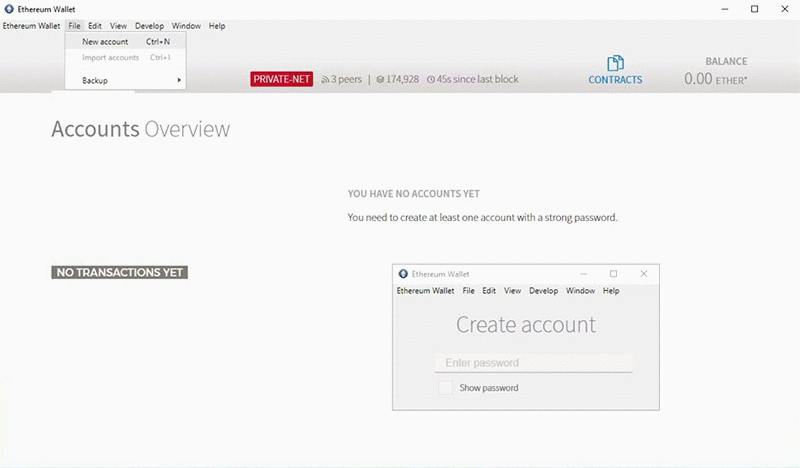This screenshot has width=800, height=468.
Task: Click the '3 peers' status text
Action: 346,80
